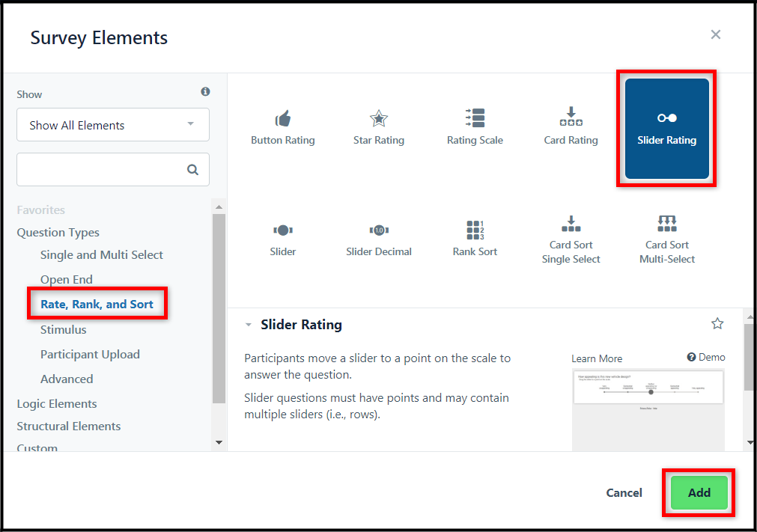Click the description panel scroll-up arrow

point(750,317)
